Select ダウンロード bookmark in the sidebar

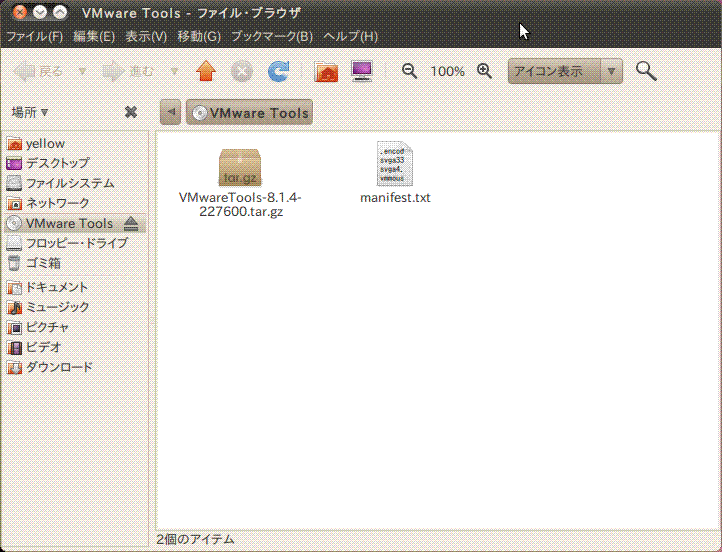(76, 367)
